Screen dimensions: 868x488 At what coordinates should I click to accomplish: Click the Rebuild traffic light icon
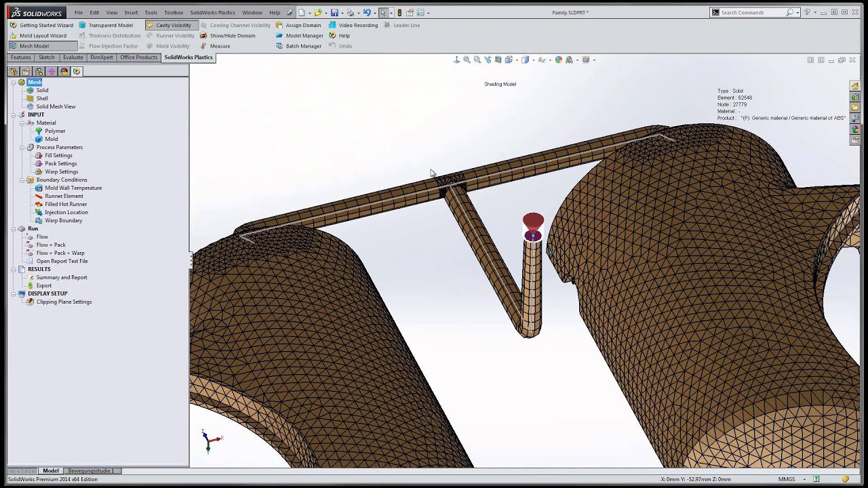(x=399, y=12)
